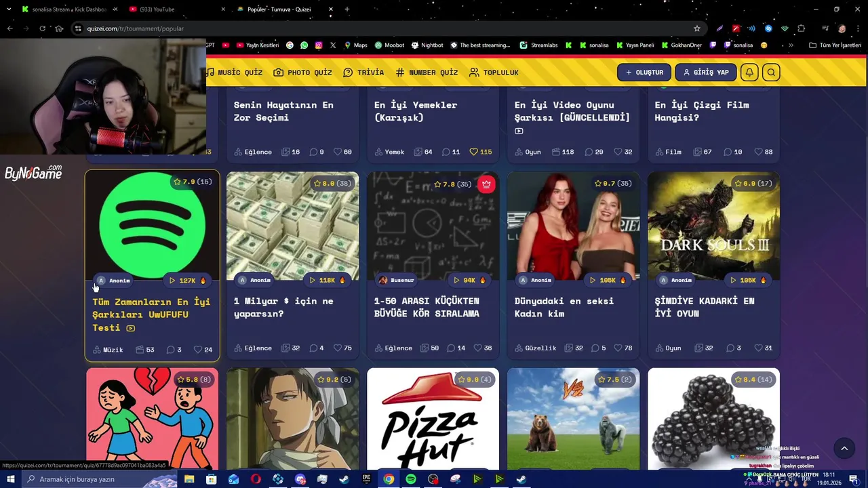Open Opera browser from the taskbar
This screenshot has width=868, height=488.
tap(256, 479)
